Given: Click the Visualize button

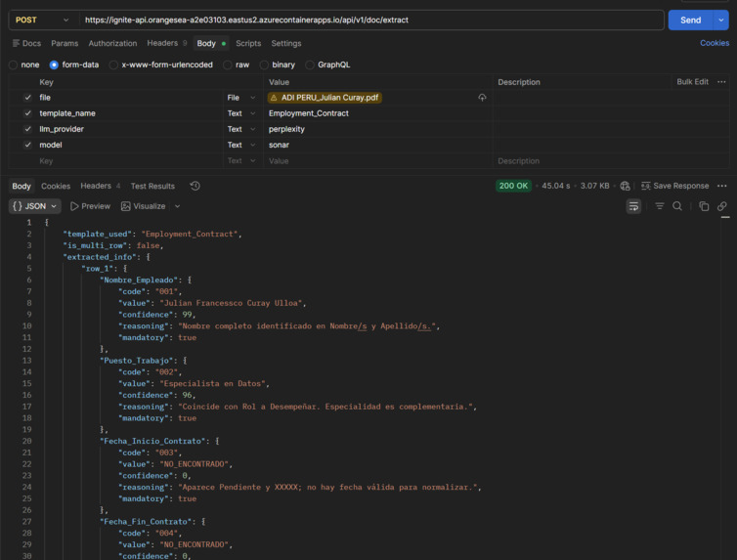Looking at the screenshot, I should point(145,206).
